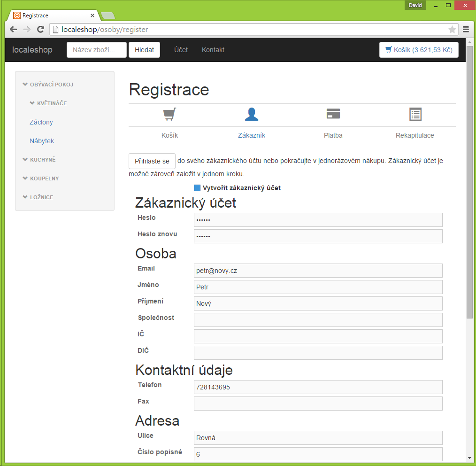Reload the page with refresh icon
Viewport: 476px width, 466px height.
click(41, 30)
